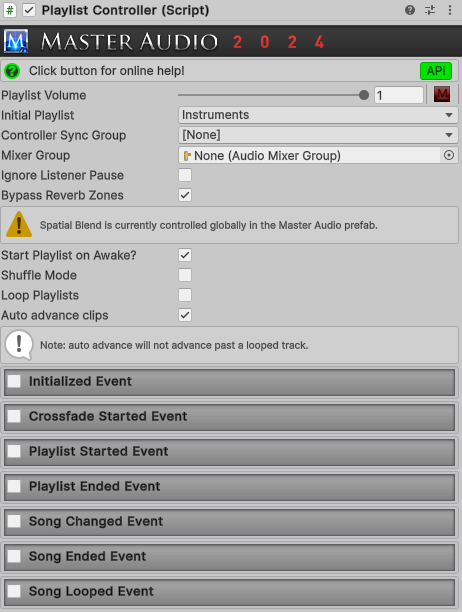This screenshot has height=612, width=462.
Task: Click the Mixer Group label
Action: (36, 155)
